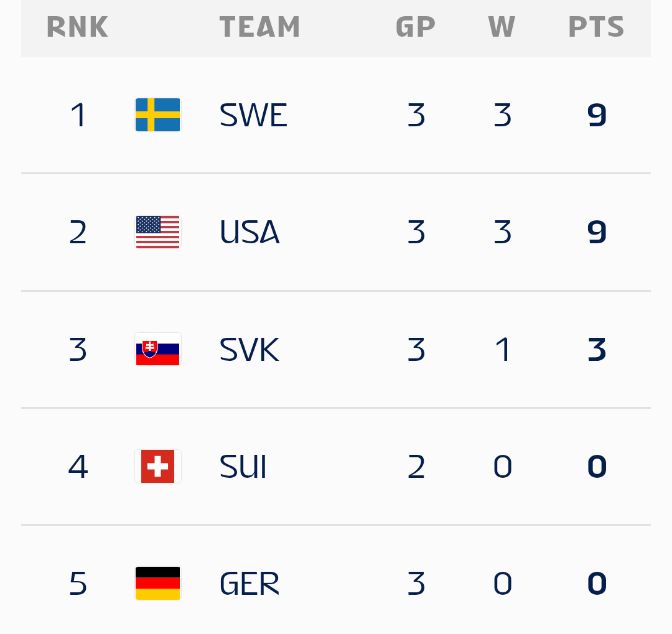Select the SUI team name

[x=243, y=467]
